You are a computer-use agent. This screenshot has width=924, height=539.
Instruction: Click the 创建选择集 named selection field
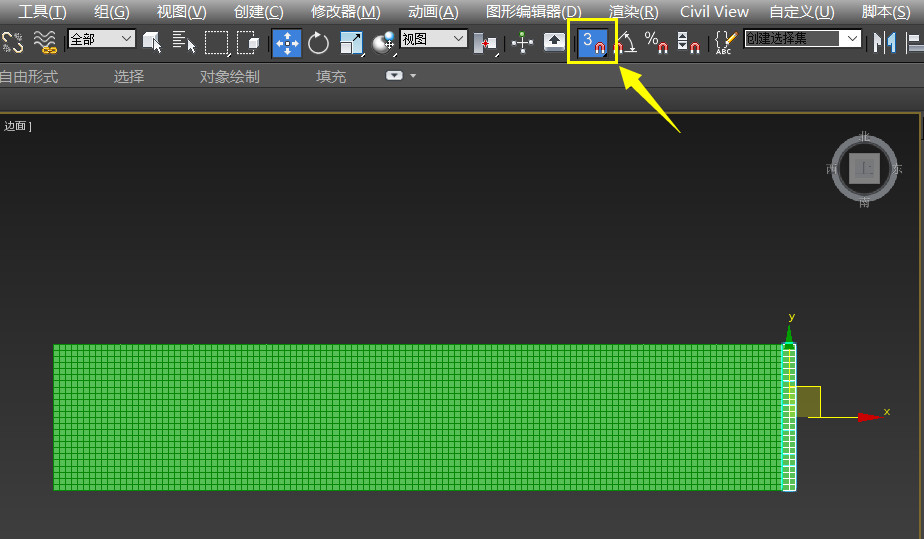792,39
